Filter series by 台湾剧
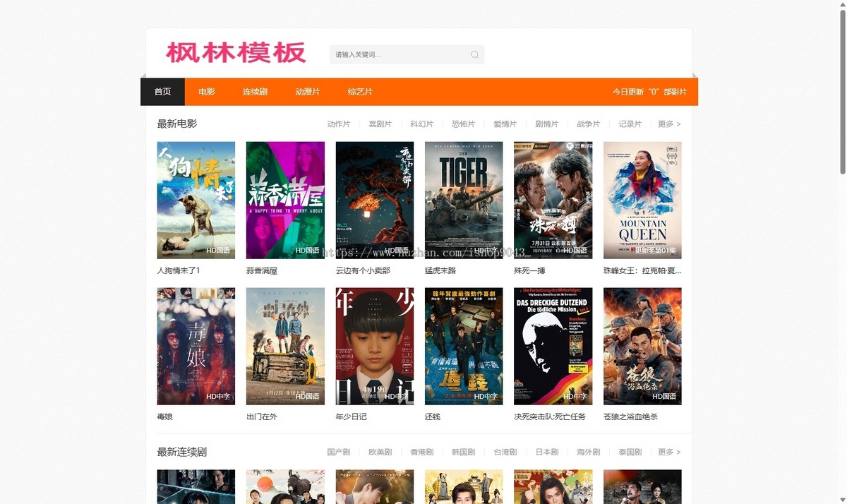 tap(505, 452)
